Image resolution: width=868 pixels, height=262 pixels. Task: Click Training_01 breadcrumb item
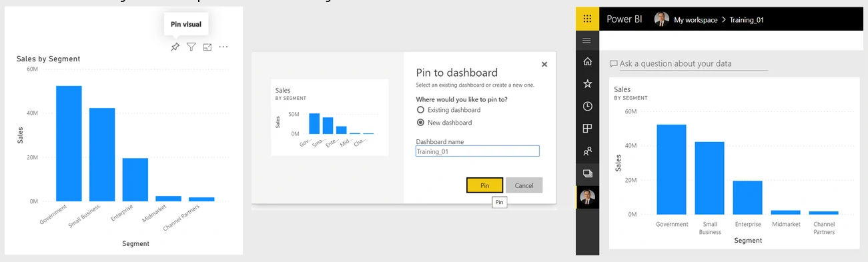tap(747, 20)
